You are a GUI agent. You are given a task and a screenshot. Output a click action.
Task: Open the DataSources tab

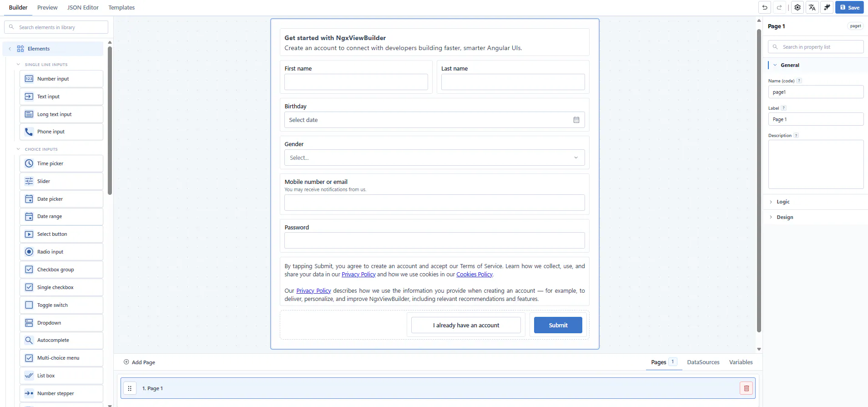703,362
